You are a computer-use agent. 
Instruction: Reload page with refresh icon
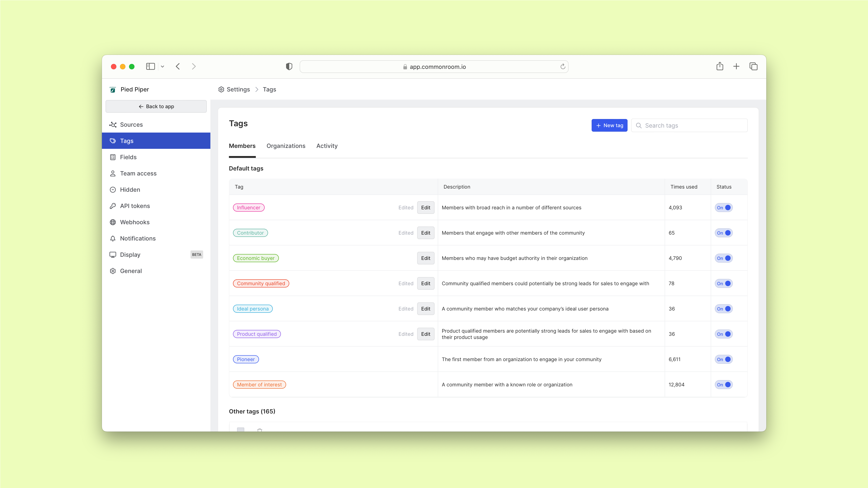(x=563, y=67)
